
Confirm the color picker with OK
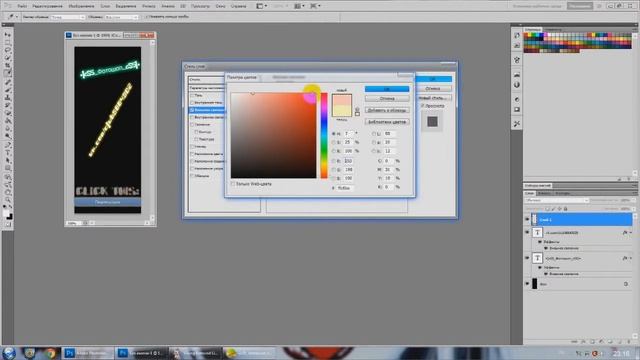click(387, 89)
